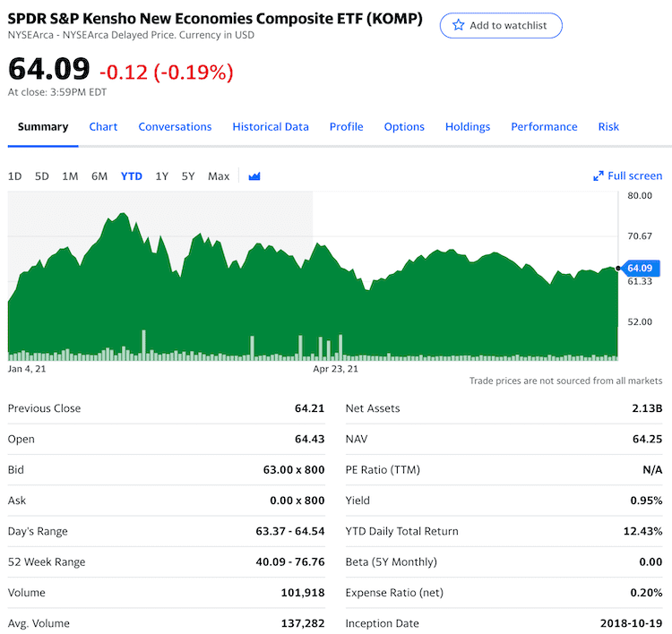Click the 52.00 y-axis label
Viewport: 672px width, 634px height.
(640, 321)
